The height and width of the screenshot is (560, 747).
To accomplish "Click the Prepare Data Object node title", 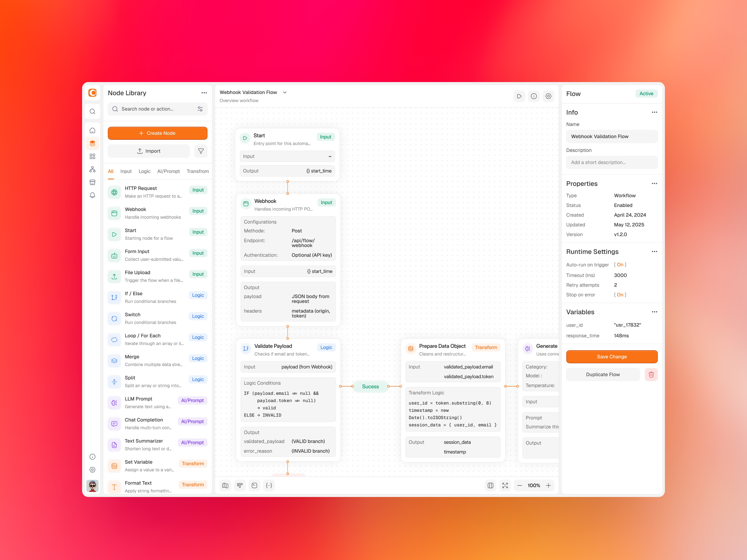I will pyautogui.click(x=442, y=346).
